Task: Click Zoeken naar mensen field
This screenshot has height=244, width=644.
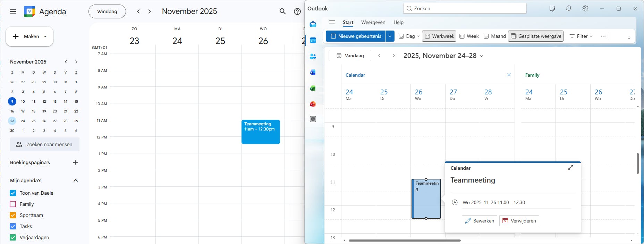Action: tap(45, 144)
